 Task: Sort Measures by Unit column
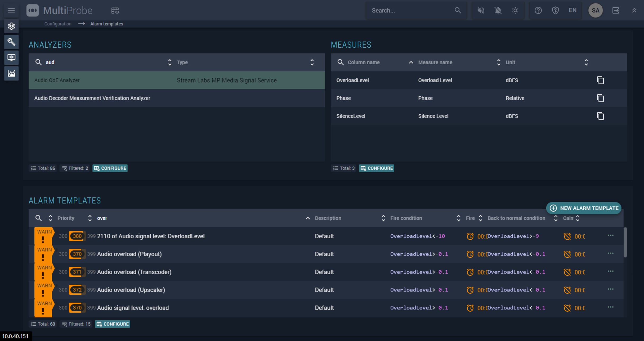586,62
